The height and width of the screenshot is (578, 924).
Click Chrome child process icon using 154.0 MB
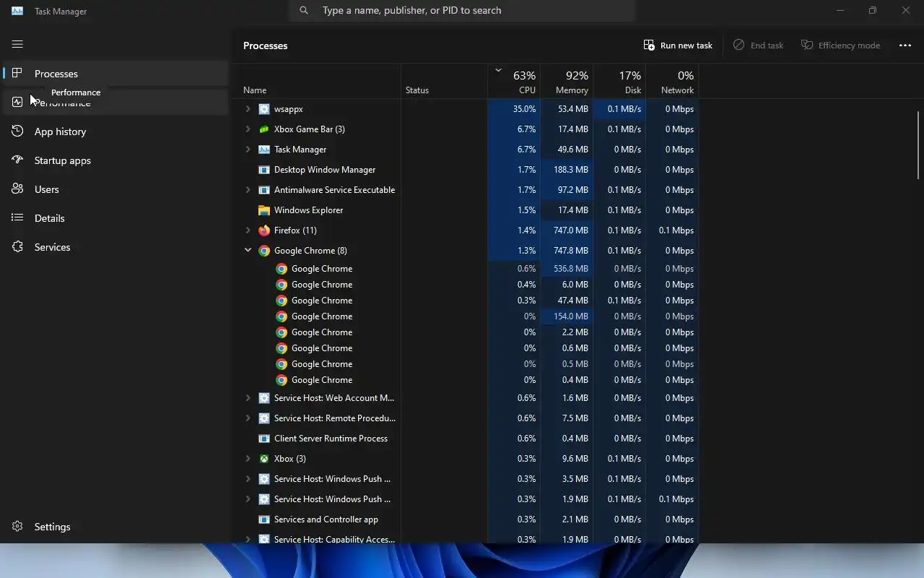282,316
